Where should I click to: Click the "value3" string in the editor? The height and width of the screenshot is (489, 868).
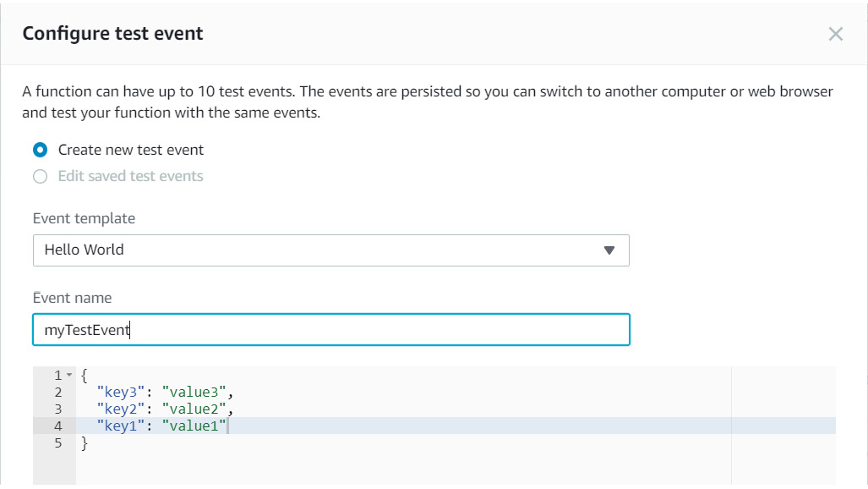click(195, 392)
